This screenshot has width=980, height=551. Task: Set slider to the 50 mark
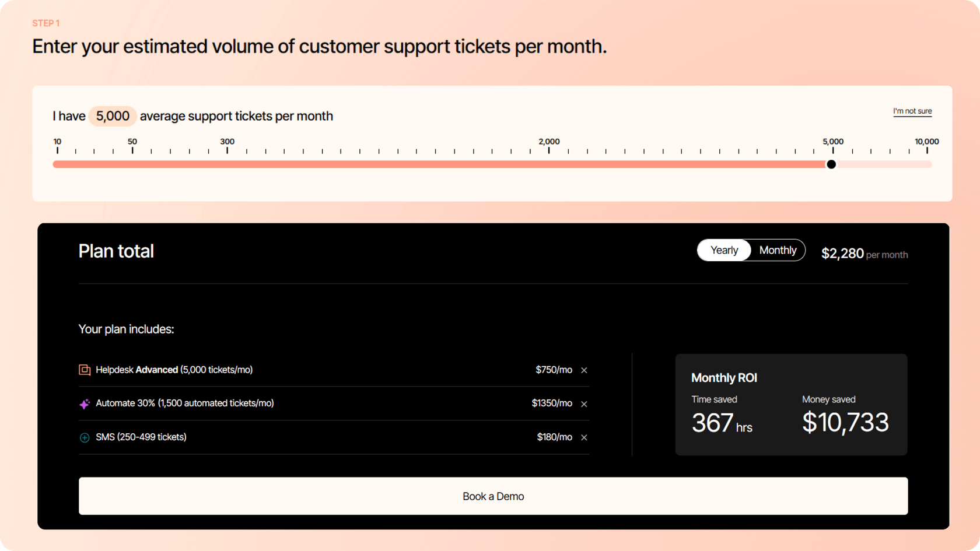132,164
